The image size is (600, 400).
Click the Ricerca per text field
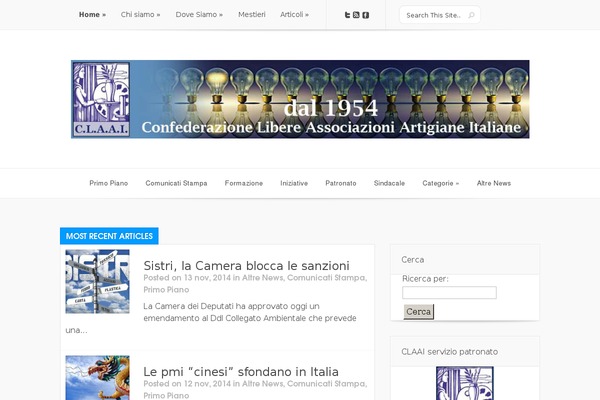(x=449, y=292)
